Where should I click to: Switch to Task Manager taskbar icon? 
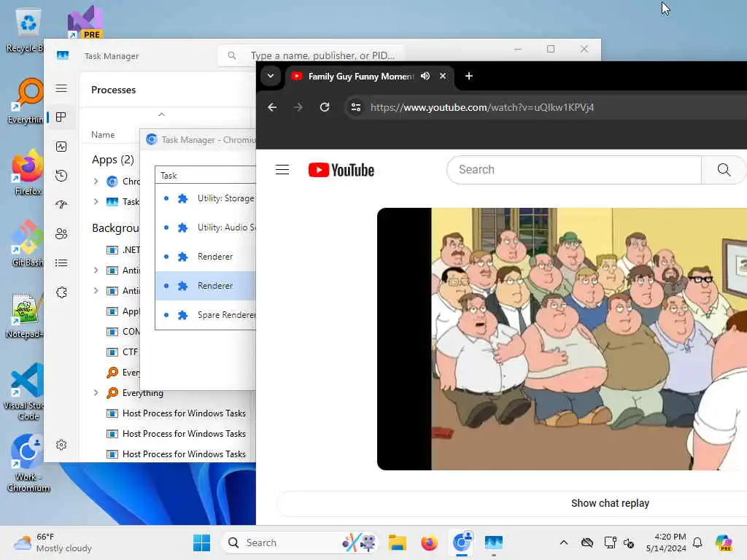pyautogui.click(x=494, y=542)
